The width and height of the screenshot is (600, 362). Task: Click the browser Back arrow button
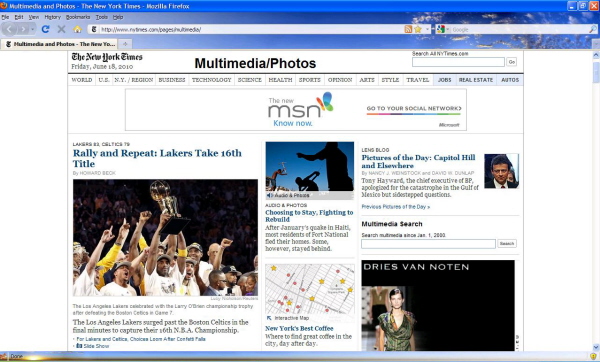pos(10,29)
